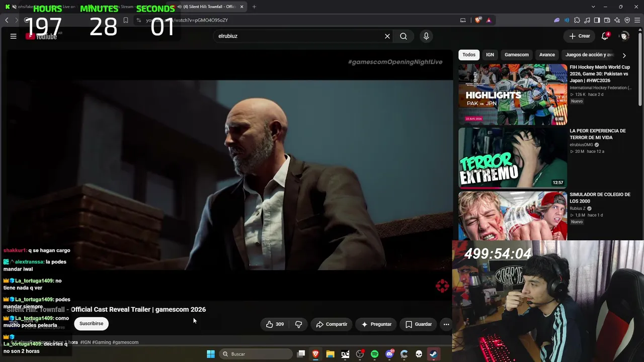Like the video with thumbs up

(x=275, y=324)
